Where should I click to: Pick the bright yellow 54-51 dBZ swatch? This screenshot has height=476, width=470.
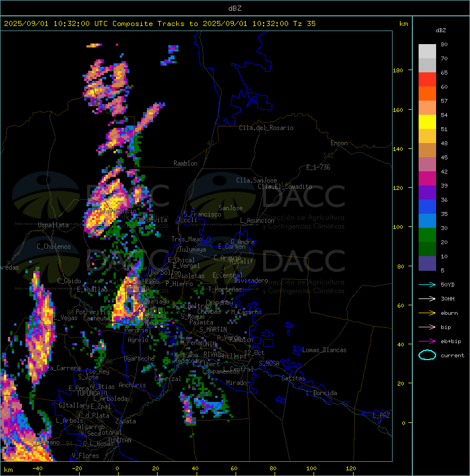point(427,122)
